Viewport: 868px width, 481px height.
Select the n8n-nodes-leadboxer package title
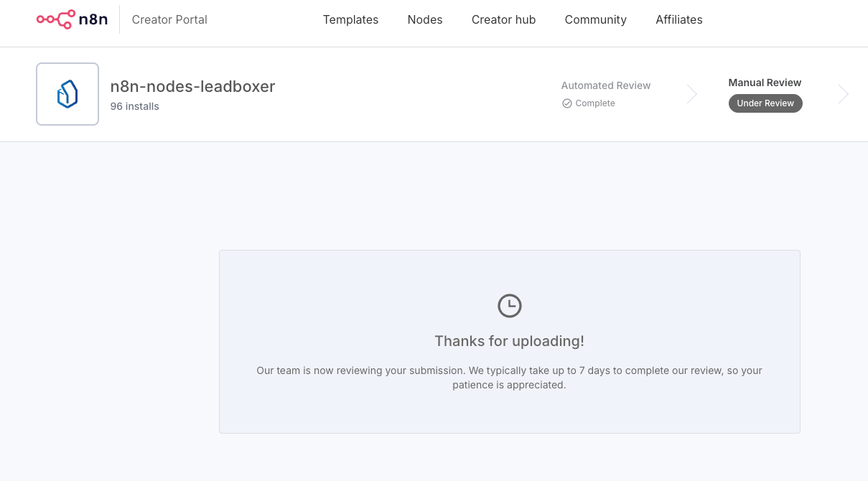click(x=192, y=86)
